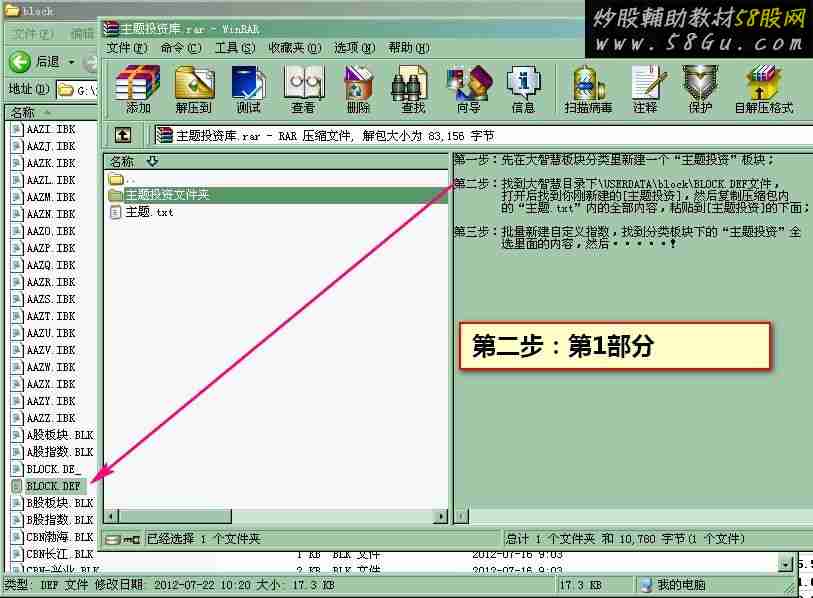This screenshot has width=813, height=598.
Task: Select A股板块.BLK in the Explorer list
Action: click(x=60, y=435)
